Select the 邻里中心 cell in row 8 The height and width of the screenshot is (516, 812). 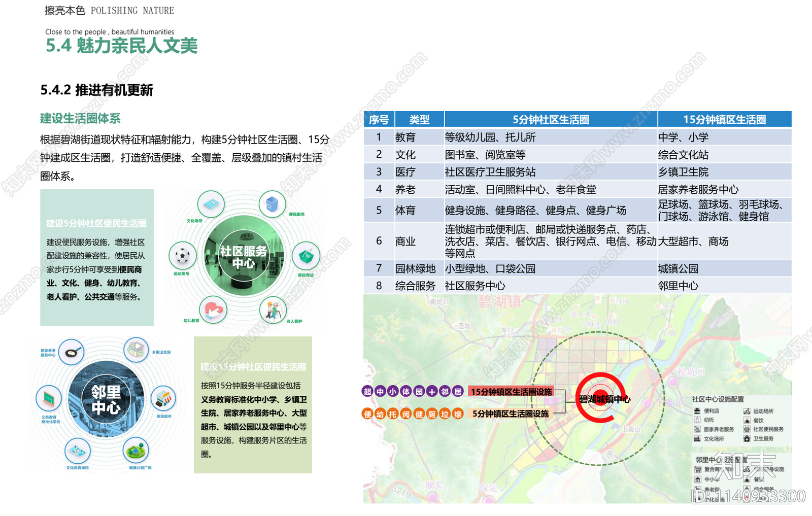pos(724,286)
